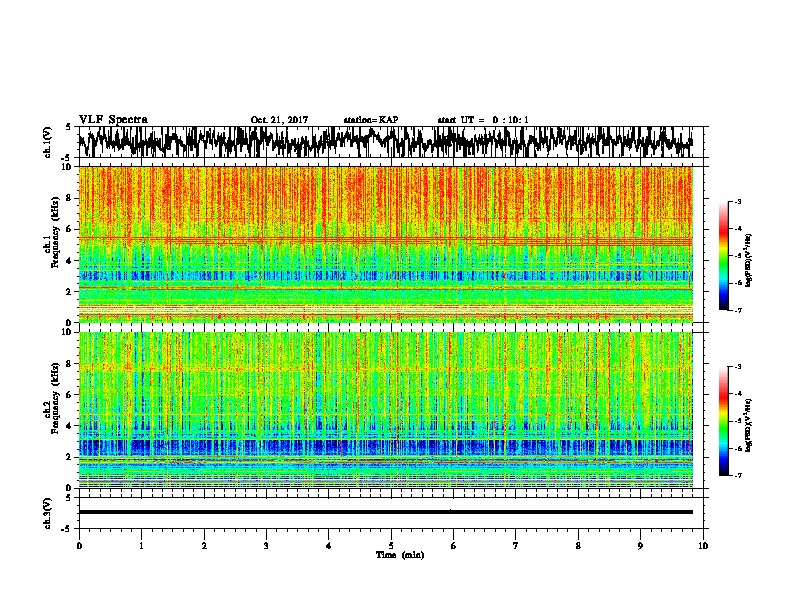
Task: Click the ch.1 "Frequency (kHz)" axis label
Action: [55, 233]
